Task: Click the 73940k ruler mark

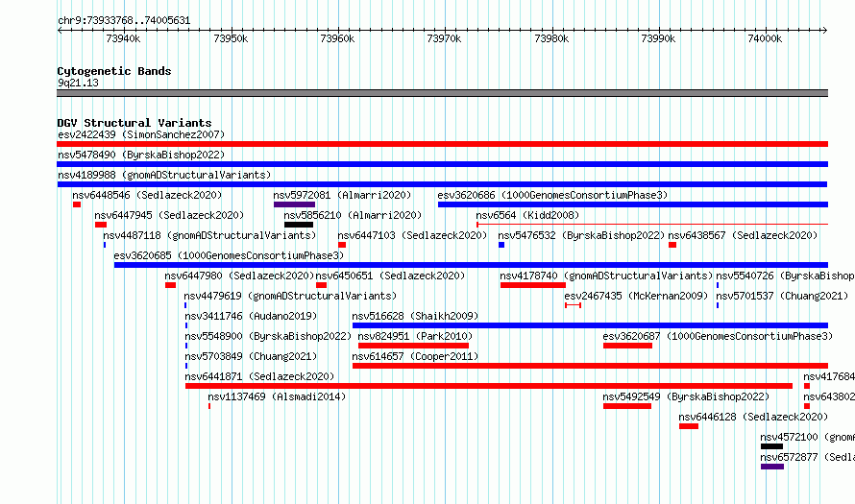Action: click(124, 38)
